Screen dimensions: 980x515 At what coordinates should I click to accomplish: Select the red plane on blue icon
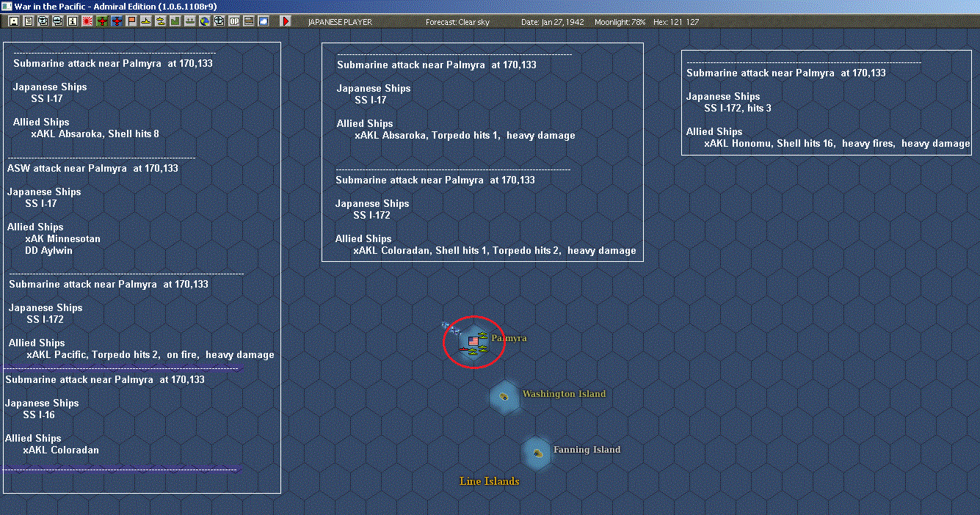(x=117, y=21)
